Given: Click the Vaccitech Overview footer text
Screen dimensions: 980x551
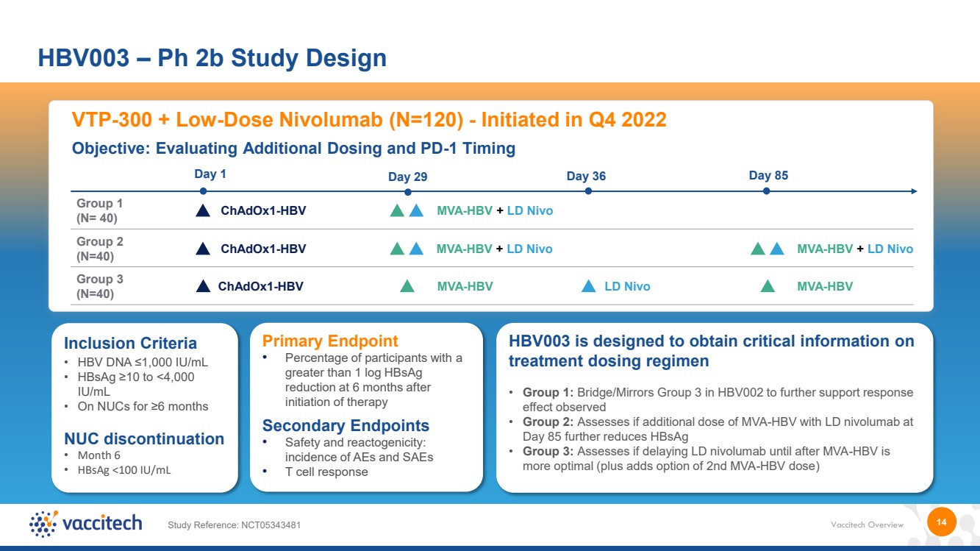Looking at the screenshot, I should [x=867, y=525].
